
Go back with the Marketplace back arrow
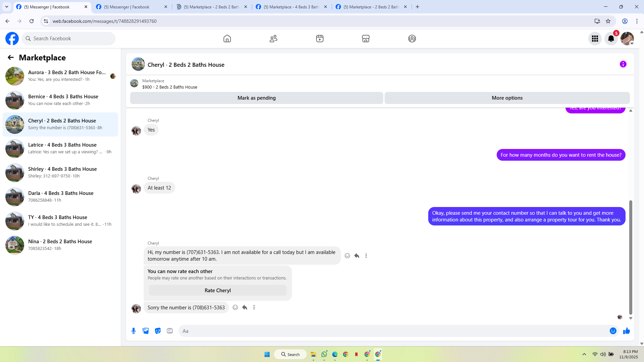(x=11, y=58)
